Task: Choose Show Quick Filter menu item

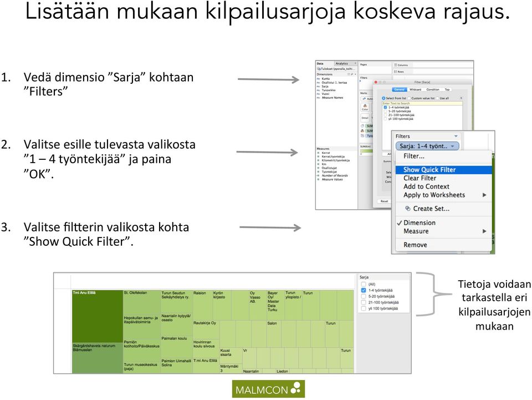Action: 444,170
